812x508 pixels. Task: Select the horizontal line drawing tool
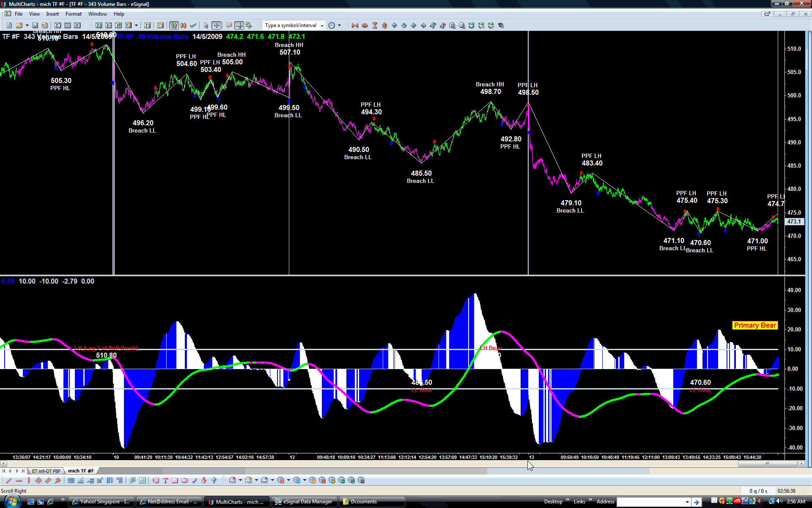point(19,480)
